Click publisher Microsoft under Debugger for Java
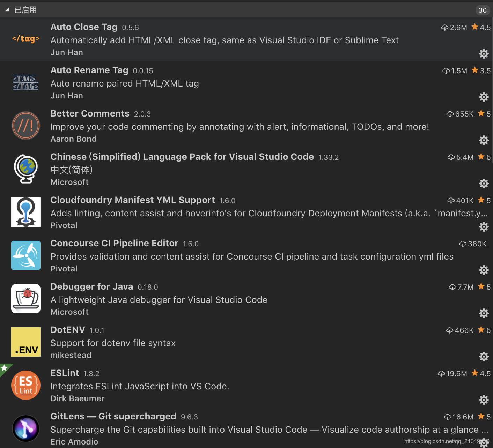 point(69,312)
